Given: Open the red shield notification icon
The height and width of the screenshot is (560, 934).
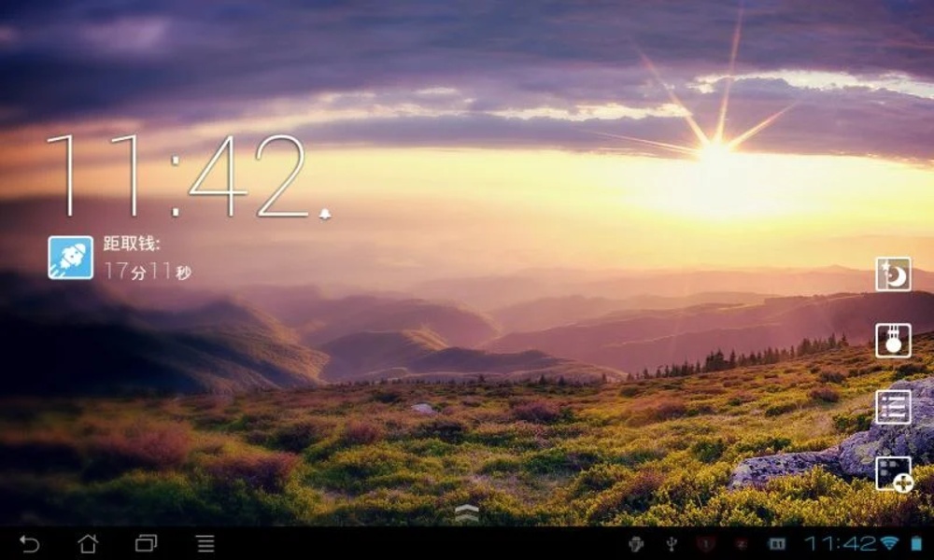Looking at the screenshot, I should pos(706,543).
